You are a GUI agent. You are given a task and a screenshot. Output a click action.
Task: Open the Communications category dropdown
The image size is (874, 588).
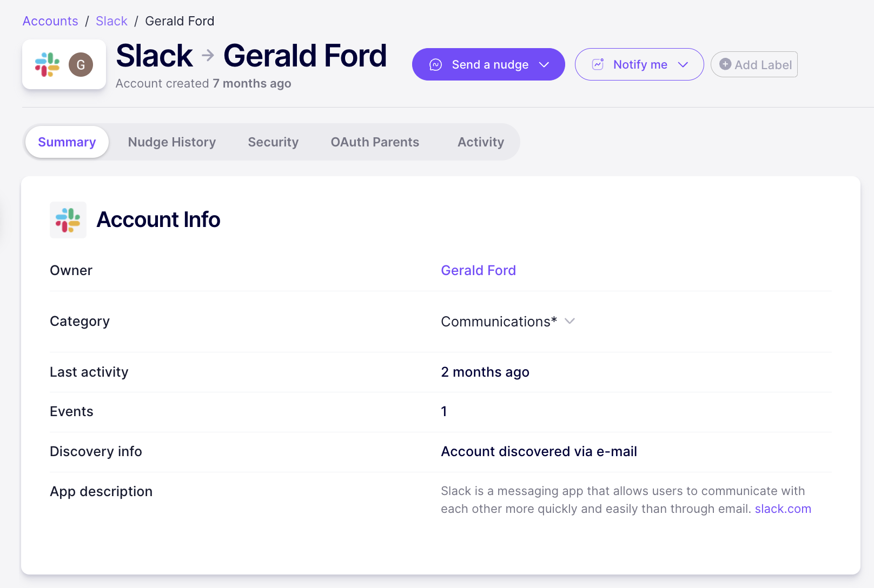click(570, 321)
